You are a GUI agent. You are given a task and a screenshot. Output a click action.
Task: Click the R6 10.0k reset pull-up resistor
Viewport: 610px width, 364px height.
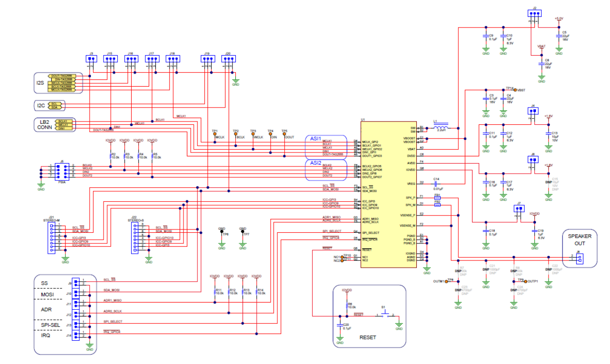click(x=347, y=306)
